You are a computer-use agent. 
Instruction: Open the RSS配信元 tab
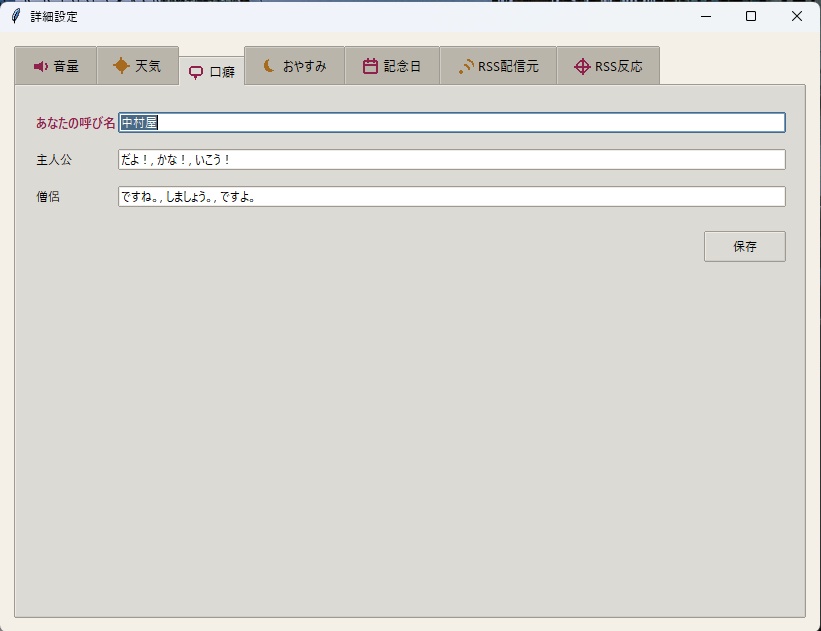click(x=498, y=65)
